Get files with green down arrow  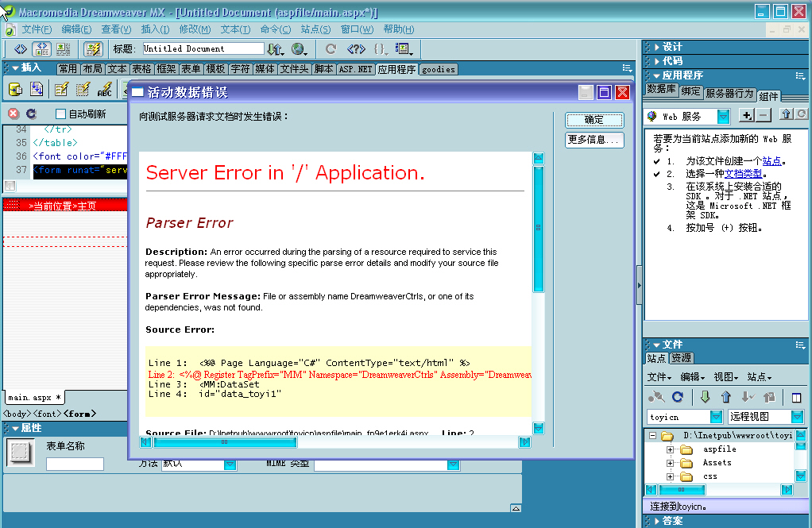[x=705, y=397]
